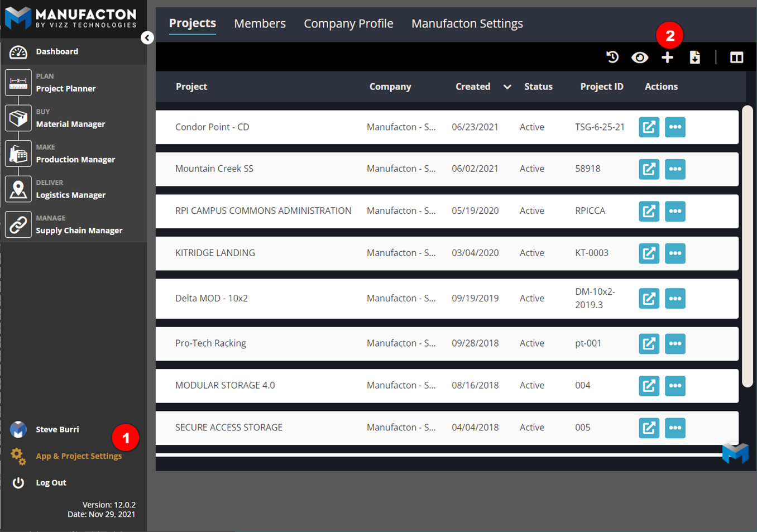Viewport: 757px width, 532px height.
Task: Open the Company Profile tab
Action: [x=348, y=23]
